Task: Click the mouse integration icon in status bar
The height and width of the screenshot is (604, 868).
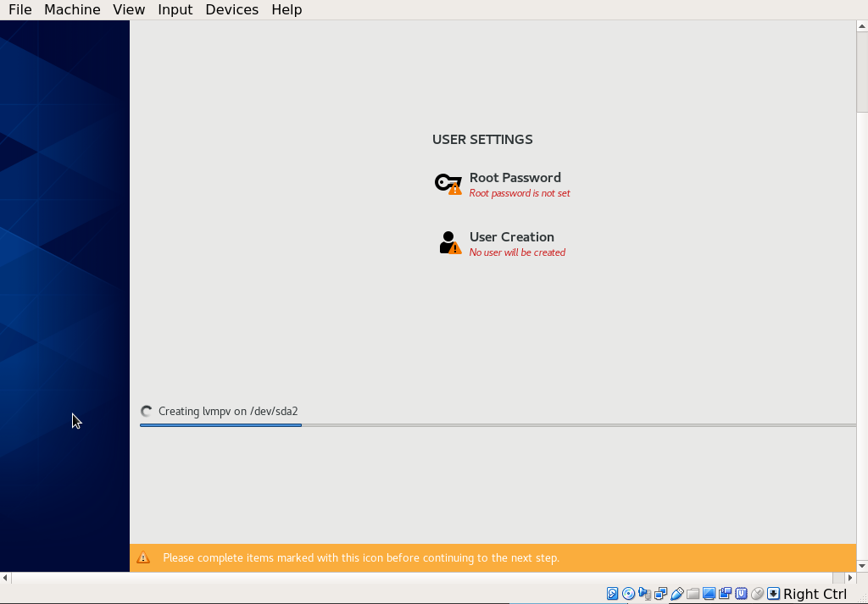Action: point(756,594)
